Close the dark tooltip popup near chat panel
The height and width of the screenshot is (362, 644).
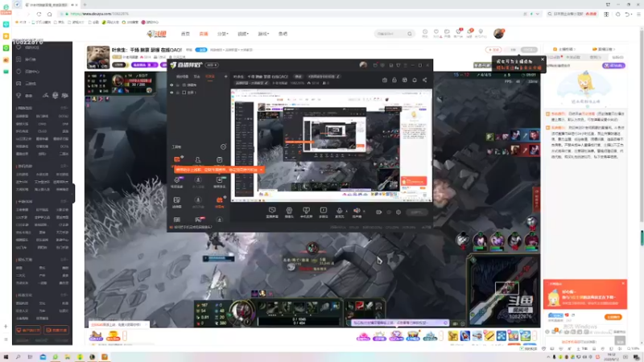(x=542, y=60)
